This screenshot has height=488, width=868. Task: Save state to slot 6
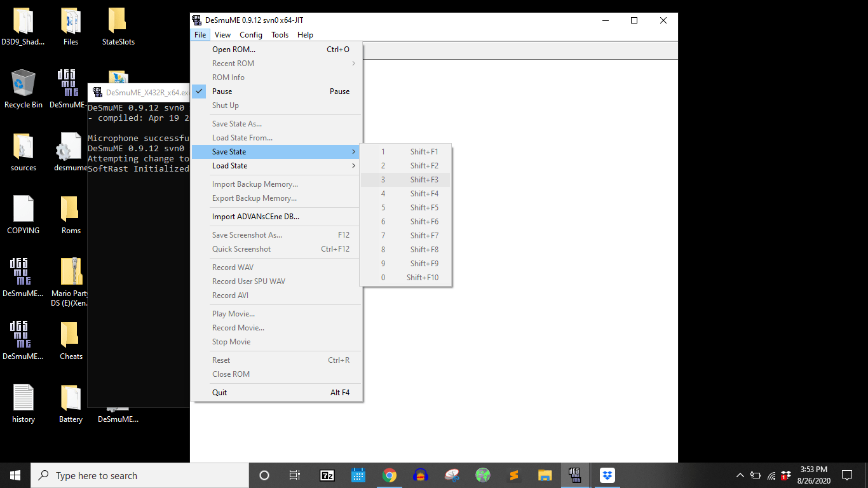(x=405, y=222)
